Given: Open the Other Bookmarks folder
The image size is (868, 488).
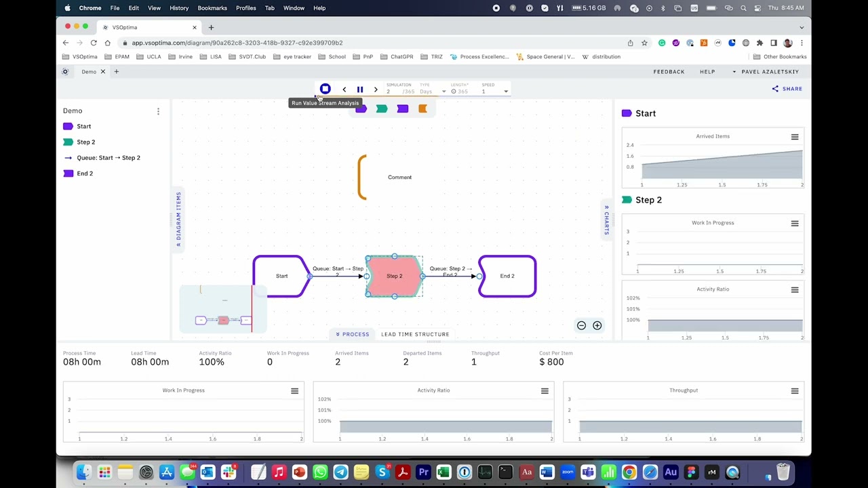Looking at the screenshot, I should pyautogui.click(x=780, y=57).
